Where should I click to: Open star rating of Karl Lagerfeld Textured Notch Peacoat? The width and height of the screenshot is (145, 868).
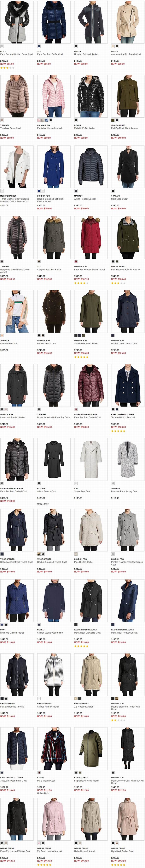pyautogui.click(x=118, y=431)
